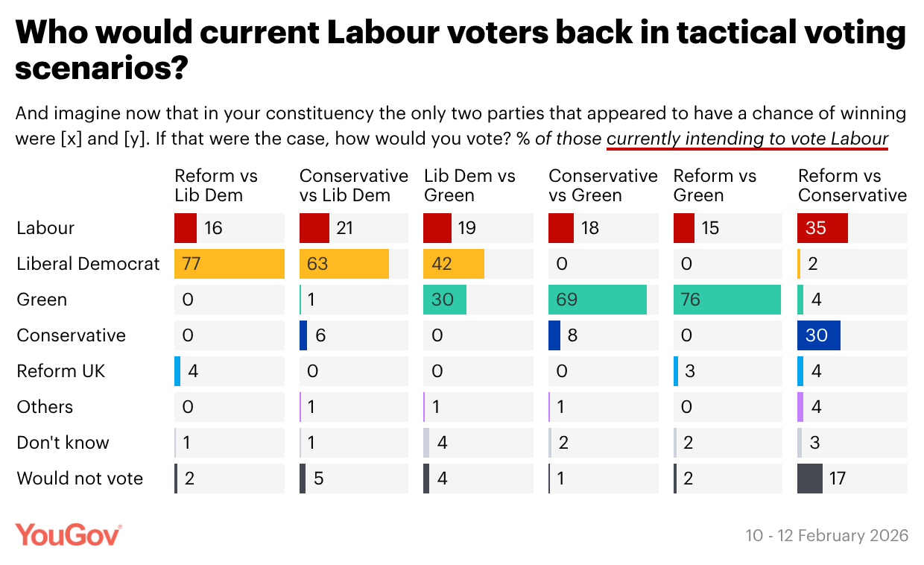Image resolution: width=924 pixels, height=565 pixels.
Task: Click the orange bar showing 63
Action: (x=344, y=264)
